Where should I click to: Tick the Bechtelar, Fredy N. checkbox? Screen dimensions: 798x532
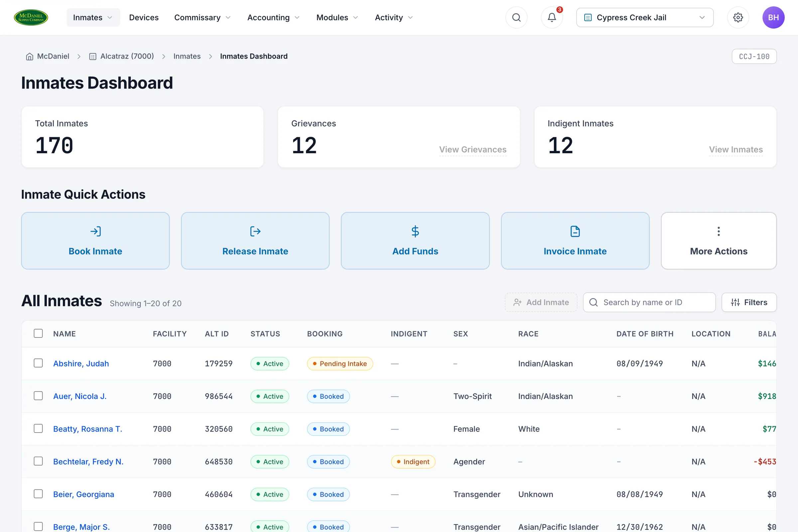point(38,462)
